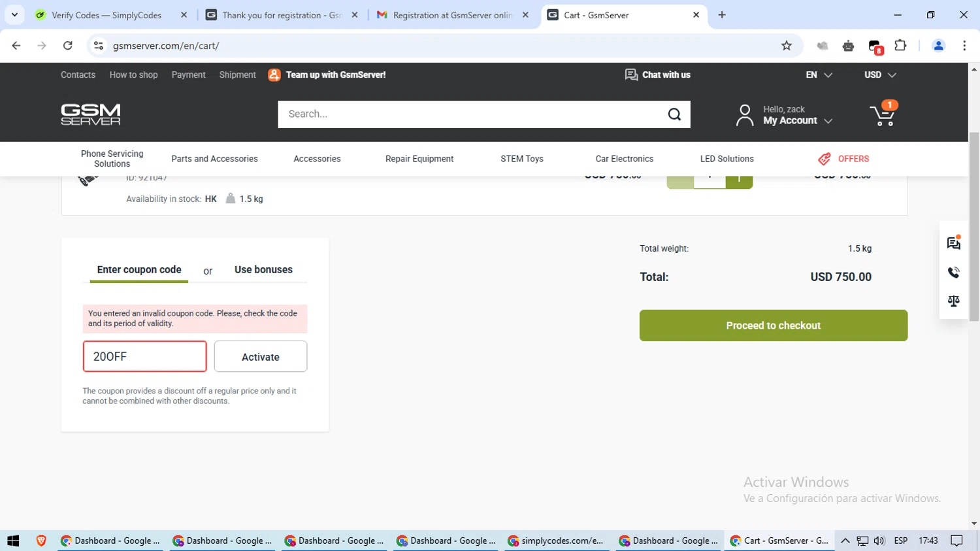Switch to Thank you for registration tab

(282, 14)
